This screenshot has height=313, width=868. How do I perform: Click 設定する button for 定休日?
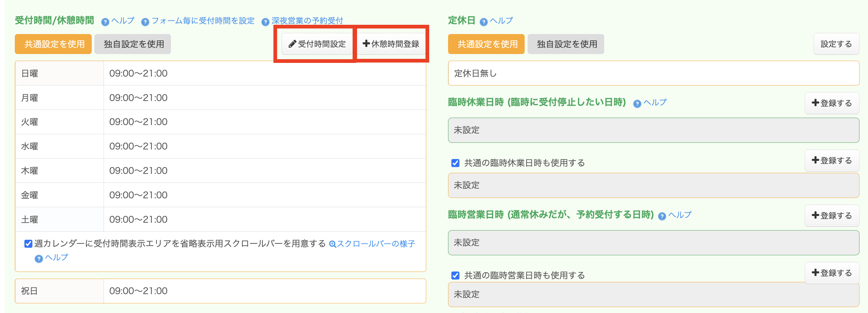point(836,44)
